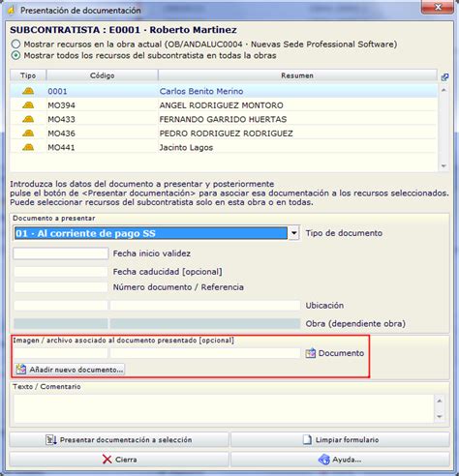Image resolution: width=459 pixels, height=476 pixels.
Task: Click the hard hat icon for code 0001
Action: 28,91
